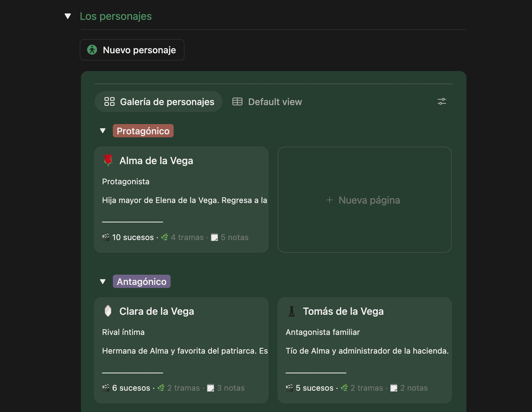Click the description starting Hija mayor de Elena
This screenshot has height=412, width=532.
[x=185, y=200]
